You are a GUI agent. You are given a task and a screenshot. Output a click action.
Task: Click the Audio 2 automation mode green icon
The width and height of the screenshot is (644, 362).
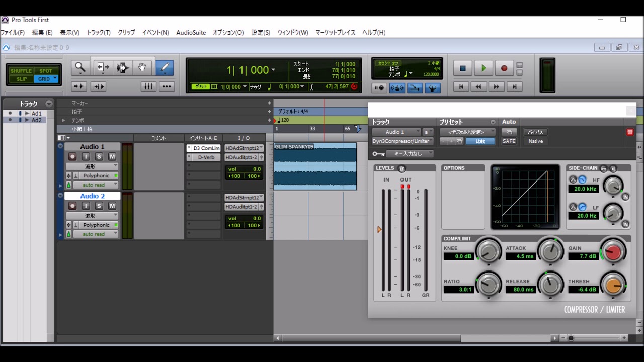[69, 234]
